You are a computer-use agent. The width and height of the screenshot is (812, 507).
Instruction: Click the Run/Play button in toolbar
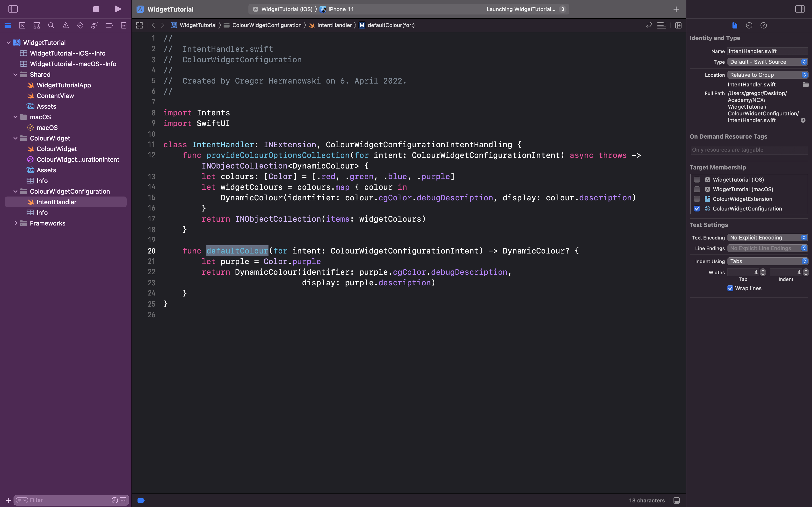(117, 9)
